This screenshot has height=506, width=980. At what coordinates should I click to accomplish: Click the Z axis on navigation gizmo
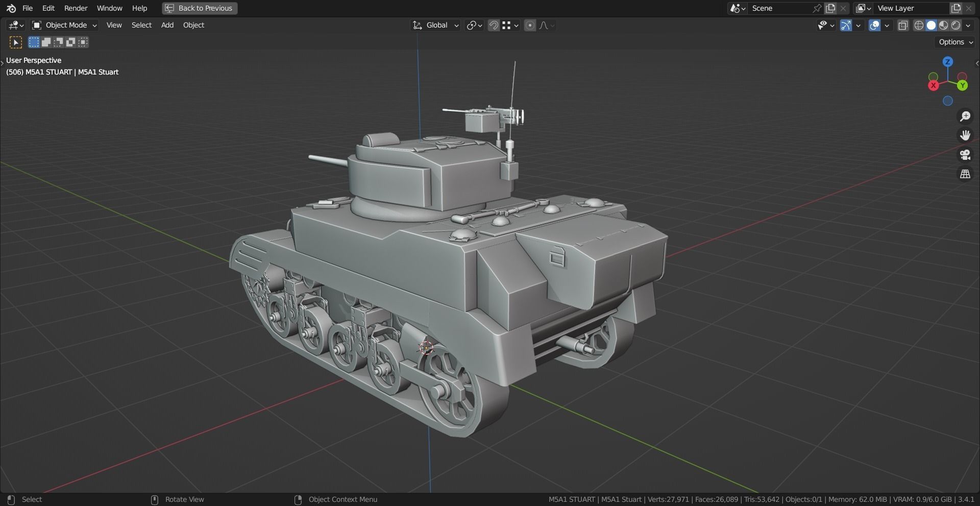click(x=948, y=62)
